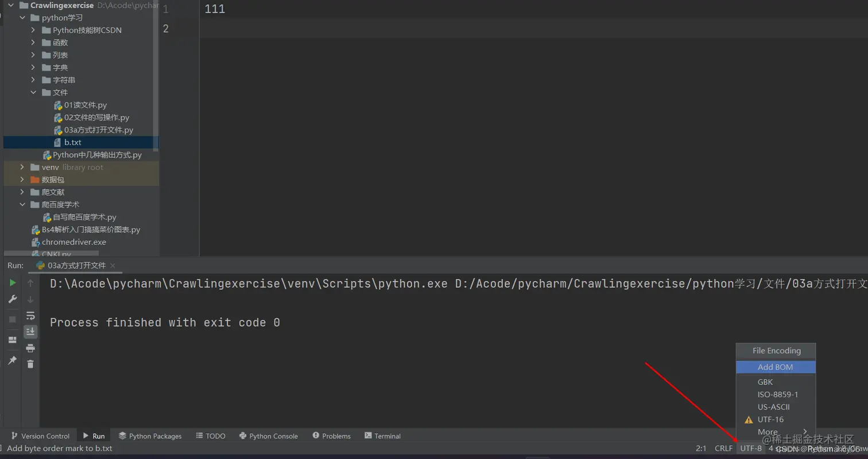868x459 pixels.
Task: Rerun the script with the green play icon
Action: [12, 283]
